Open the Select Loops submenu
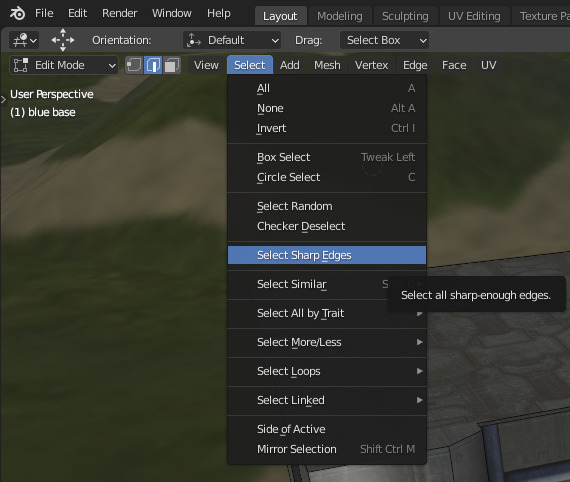 (x=327, y=371)
